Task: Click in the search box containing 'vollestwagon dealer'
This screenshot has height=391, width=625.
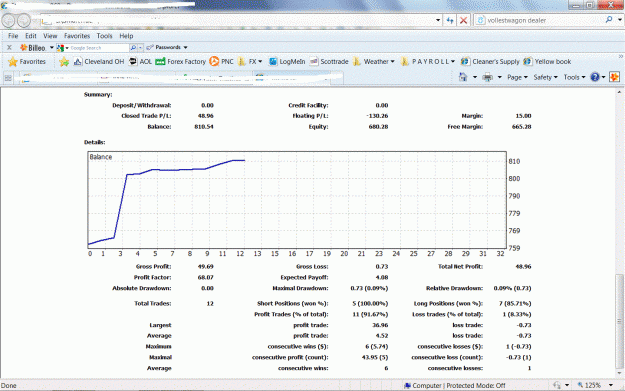Action: pyautogui.click(x=539, y=20)
